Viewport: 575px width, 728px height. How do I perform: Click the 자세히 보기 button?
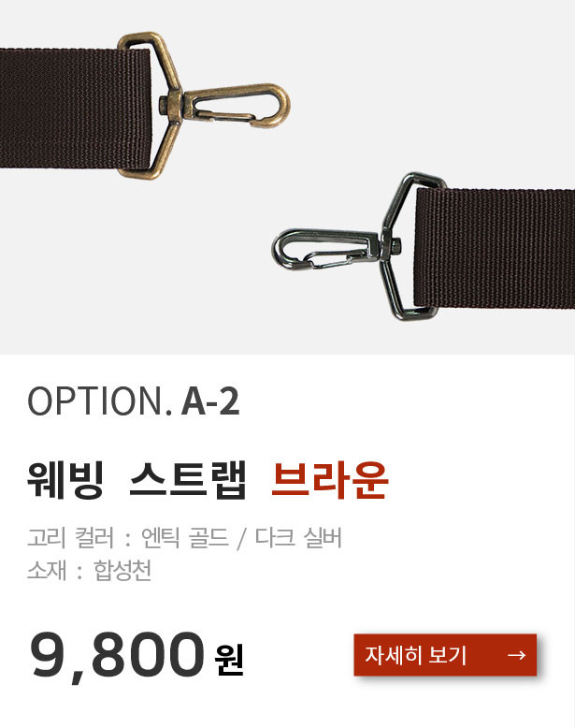click(x=445, y=655)
